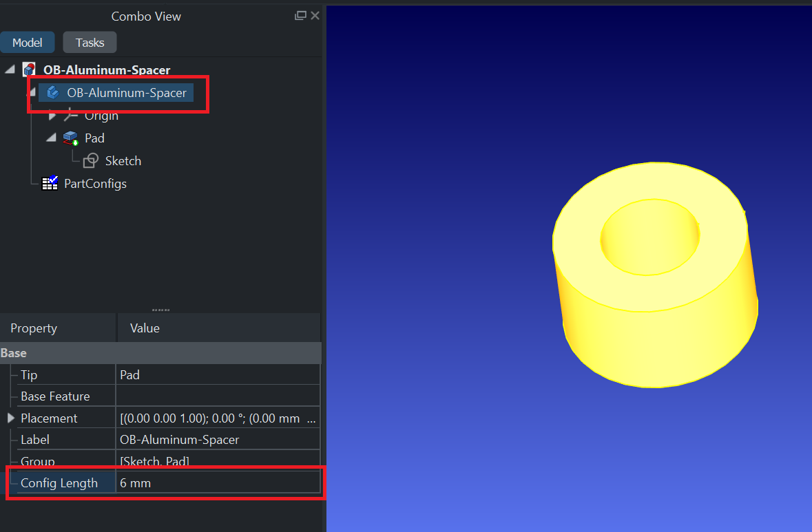Open Placement editor via ellipsis button
This screenshot has height=532, width=812.
[311, 419]
